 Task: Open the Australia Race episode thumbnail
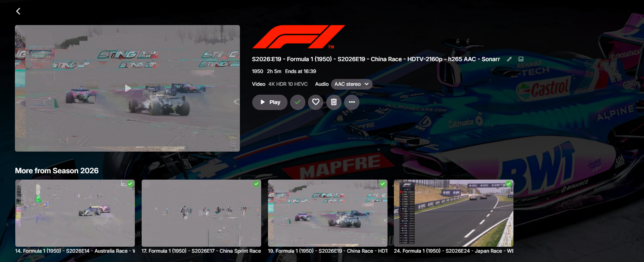75,213
